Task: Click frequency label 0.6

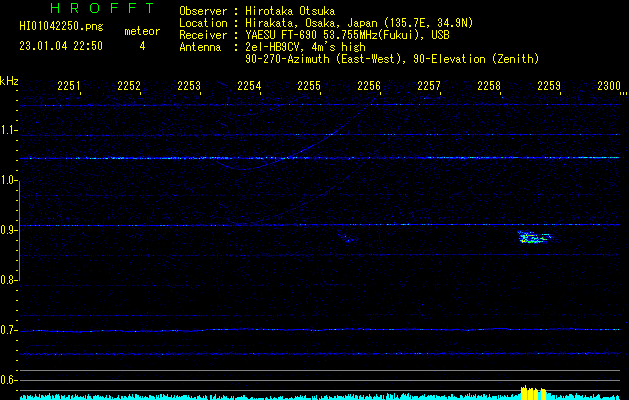Action: click(x=8, y=380)
